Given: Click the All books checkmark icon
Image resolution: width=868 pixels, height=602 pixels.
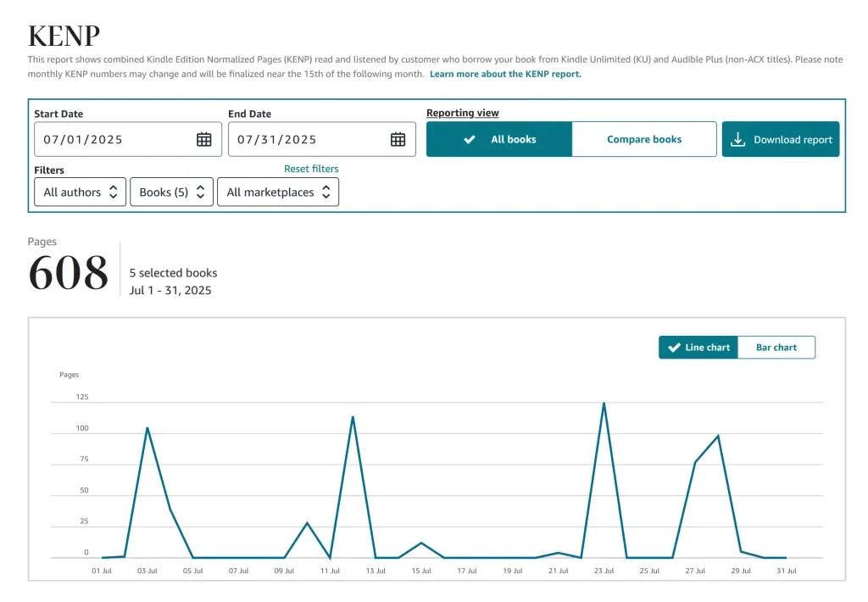Looking at the screenshot, I should (469, 140).
